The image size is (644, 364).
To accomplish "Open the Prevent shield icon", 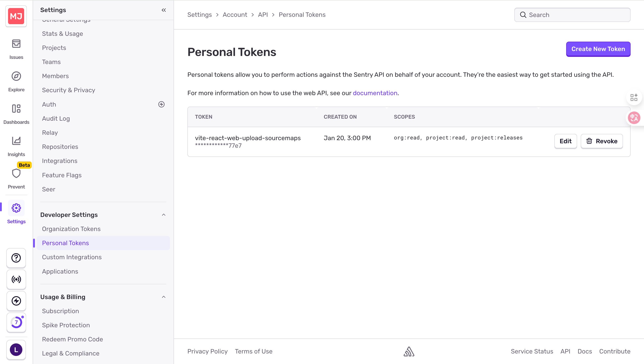I will point(16,173).
